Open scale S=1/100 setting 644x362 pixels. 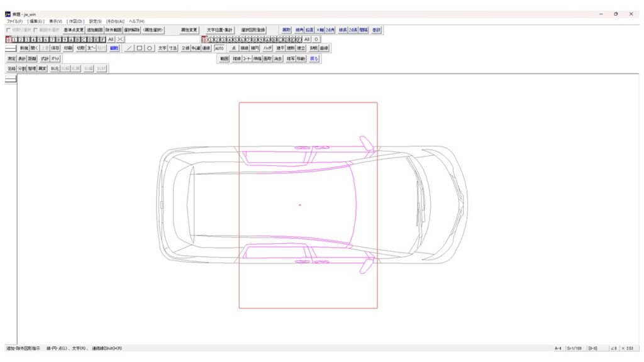(575, 348)
